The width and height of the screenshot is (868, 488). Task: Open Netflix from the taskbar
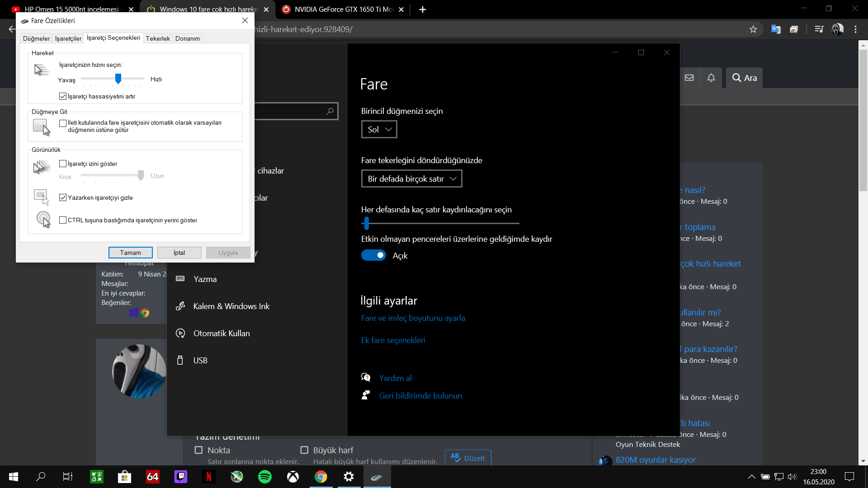click(209, 477)
